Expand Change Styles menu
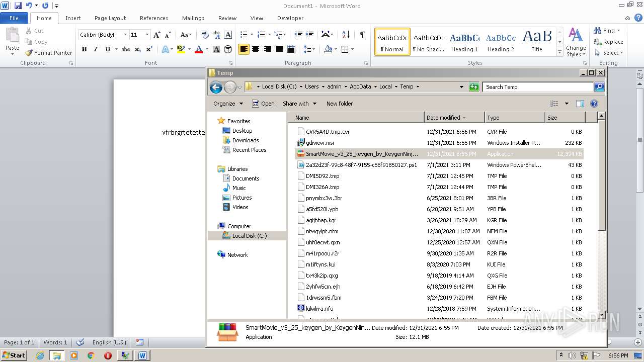Screen dimensions: 644x362 [x=576, y=42]
